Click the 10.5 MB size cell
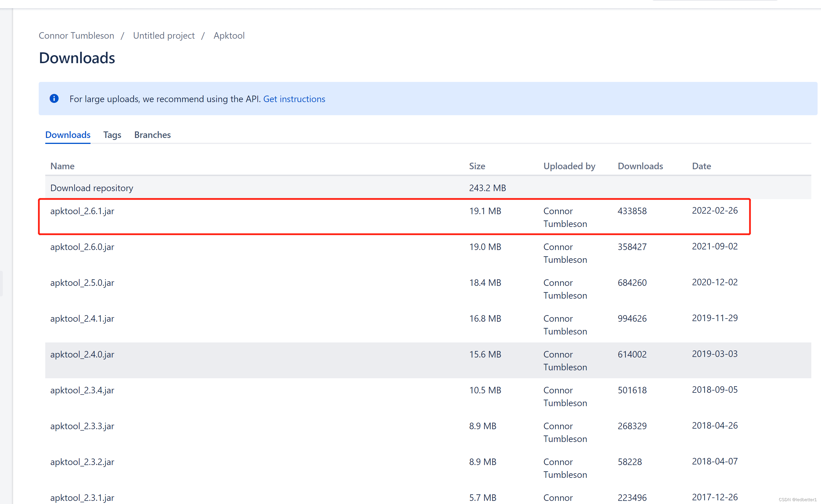Image resolution: width=821 pixels, height=504 pixels. point(485,390)
